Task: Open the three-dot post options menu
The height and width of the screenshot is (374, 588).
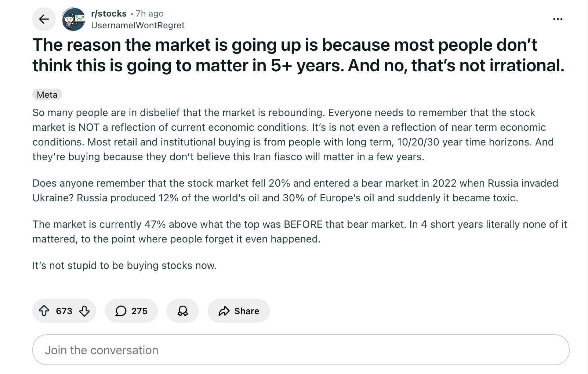Action: click(558, 19)
